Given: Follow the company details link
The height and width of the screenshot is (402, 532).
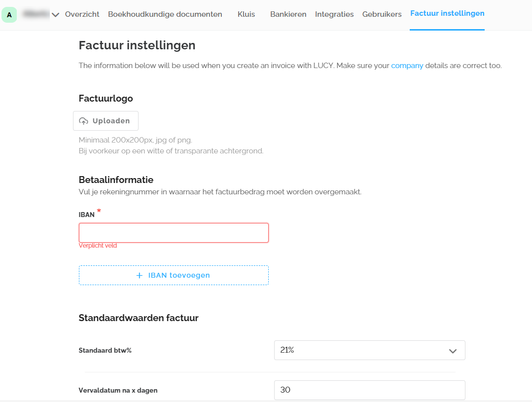Looking at the screenshot, I should tap(407, 66).
